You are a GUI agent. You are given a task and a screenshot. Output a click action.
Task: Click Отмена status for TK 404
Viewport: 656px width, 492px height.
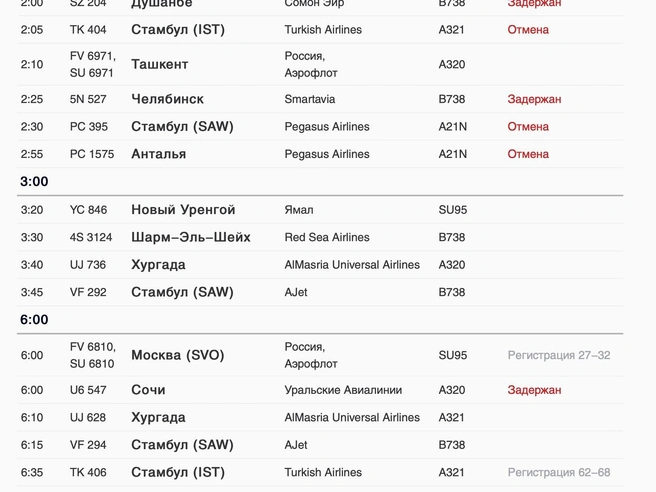(x=528, y=30)
